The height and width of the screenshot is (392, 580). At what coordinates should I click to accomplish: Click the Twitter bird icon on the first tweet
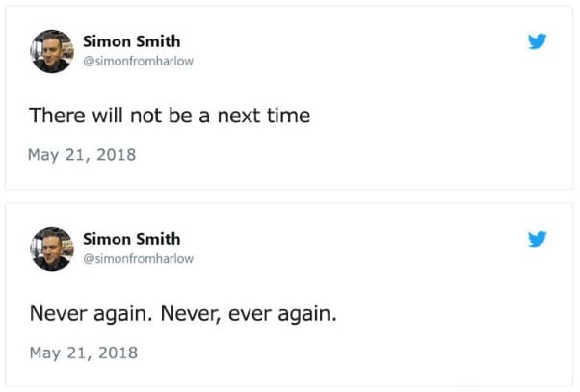coord(537,41)
